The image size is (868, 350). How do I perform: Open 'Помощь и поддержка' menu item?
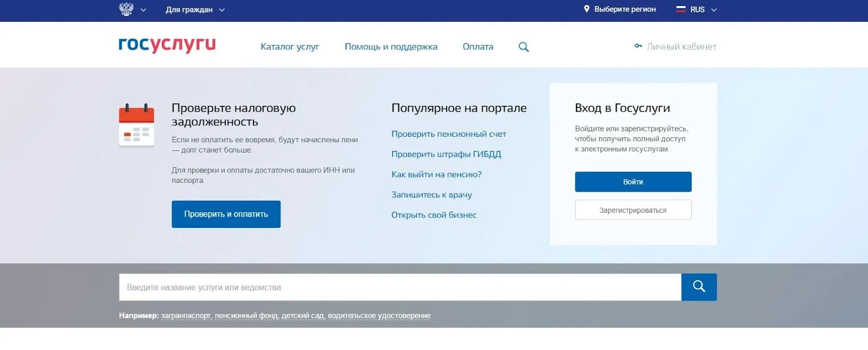[391, 47]
